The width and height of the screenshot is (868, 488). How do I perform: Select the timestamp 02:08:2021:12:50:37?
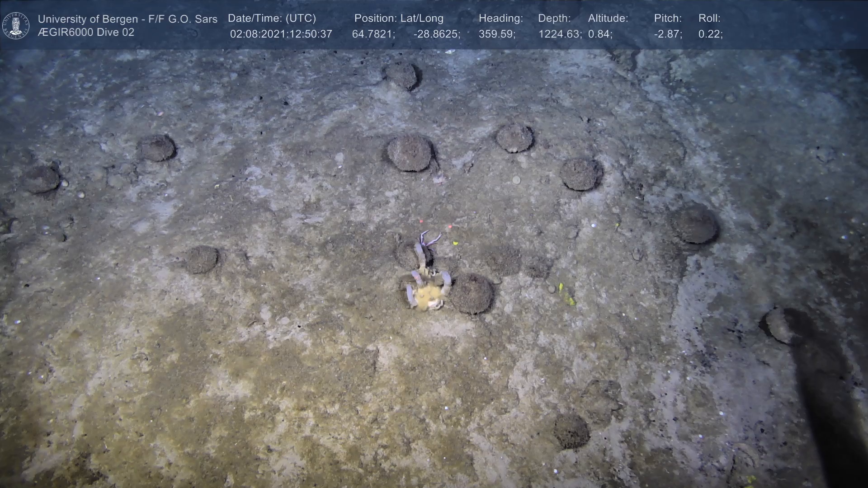281,34
